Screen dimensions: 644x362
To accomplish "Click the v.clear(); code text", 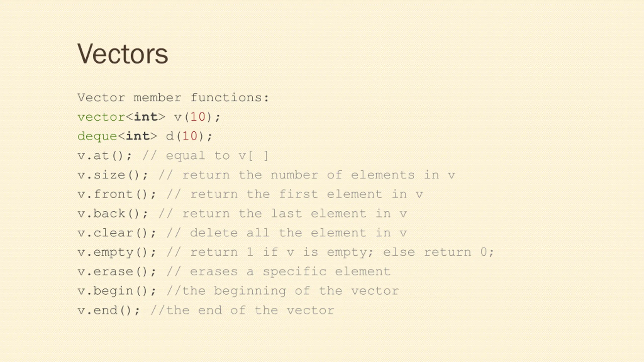I will click(x=117, y=233).
